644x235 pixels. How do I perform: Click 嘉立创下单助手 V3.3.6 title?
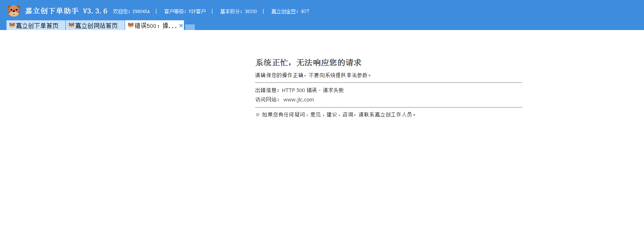pos(66,11)
